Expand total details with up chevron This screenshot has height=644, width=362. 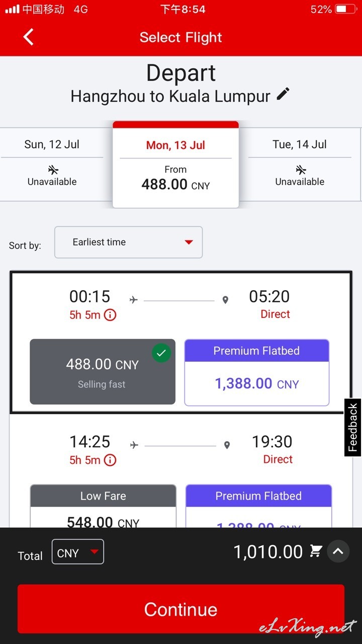coord(338,551)
